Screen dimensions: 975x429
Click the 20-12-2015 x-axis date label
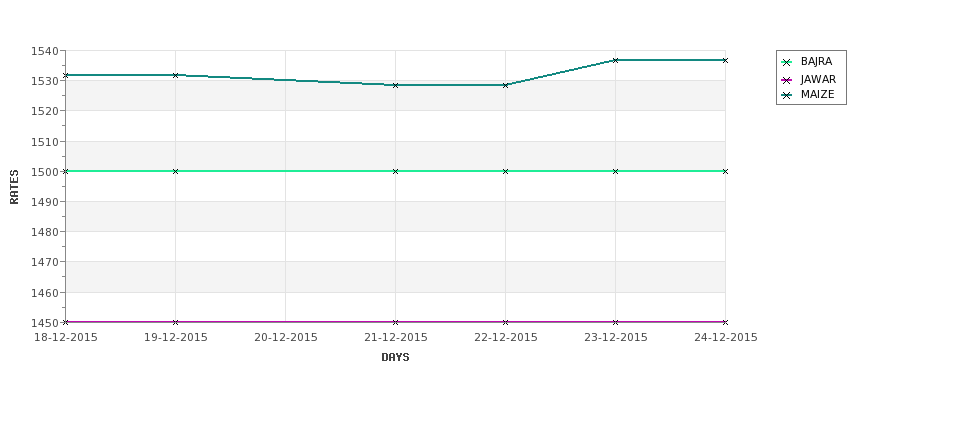[x=285, y=338]
